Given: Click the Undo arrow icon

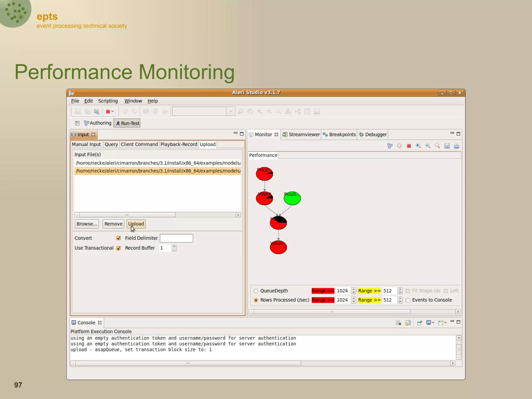Looking at the screenshot, I should click(125, 112).
